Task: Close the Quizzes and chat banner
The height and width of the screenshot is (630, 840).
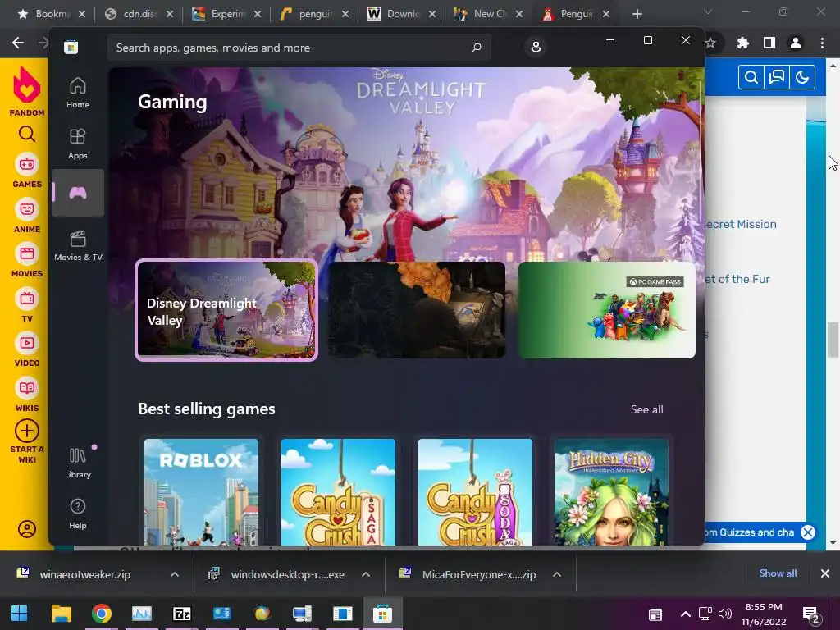Action: pyautogui.click(x=808, y=532)
